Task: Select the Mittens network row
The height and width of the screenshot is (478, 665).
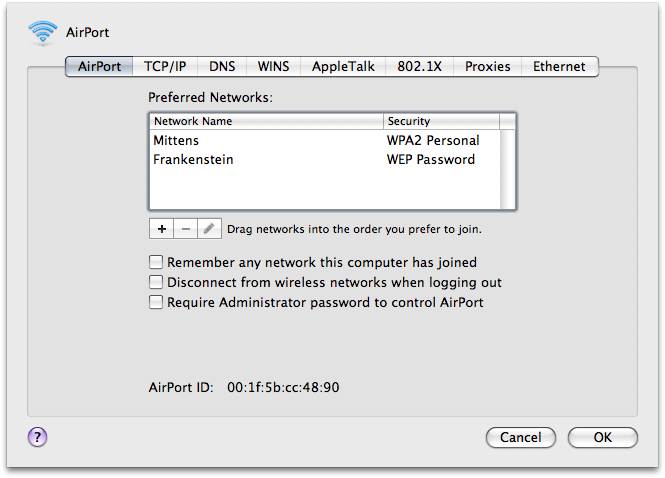Action: [x=325, y=140]
